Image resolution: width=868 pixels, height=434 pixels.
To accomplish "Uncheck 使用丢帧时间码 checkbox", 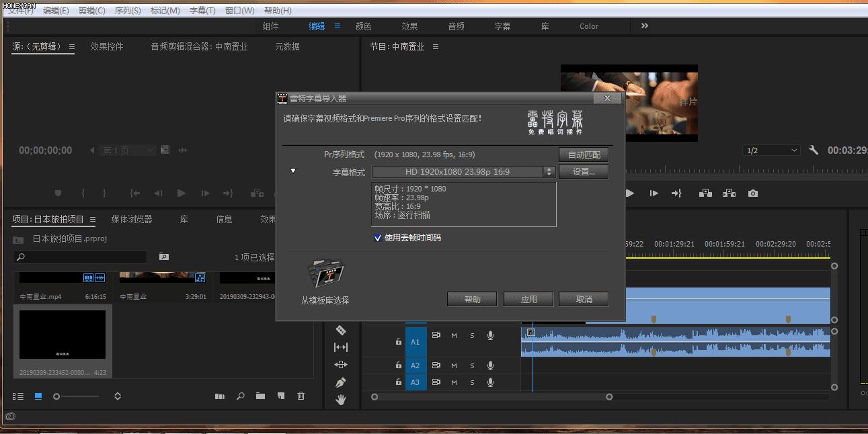I will pos(378,238).
